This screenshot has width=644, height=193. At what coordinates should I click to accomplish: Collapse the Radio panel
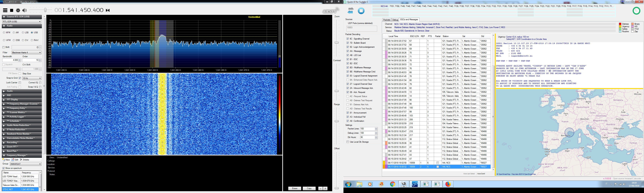coord(22,26)
